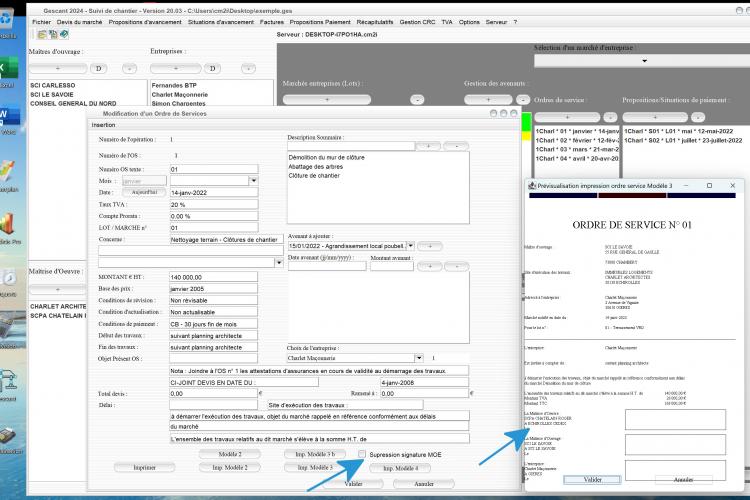The height and width of the screenshot is (500, 750).
Task: Click the plus button next to Description Sommaire
Action: pos(428,146)
